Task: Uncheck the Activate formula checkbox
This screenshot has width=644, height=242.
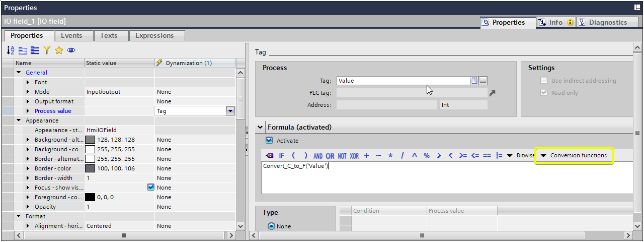Action: [269, 141]
